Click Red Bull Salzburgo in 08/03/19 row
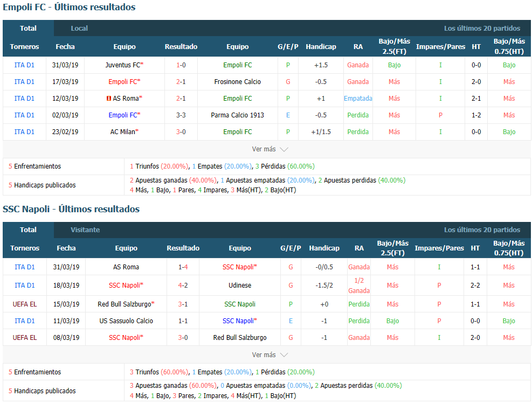 240,338
